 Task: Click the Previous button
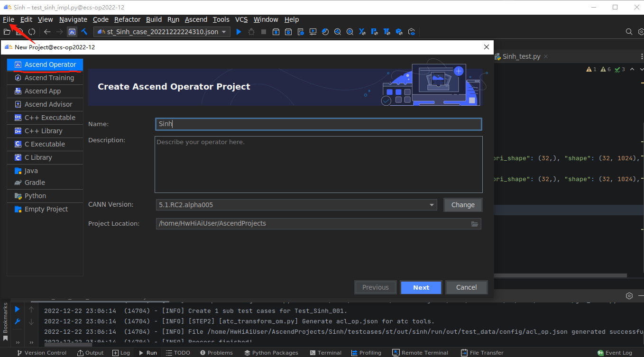click(376, 287)
